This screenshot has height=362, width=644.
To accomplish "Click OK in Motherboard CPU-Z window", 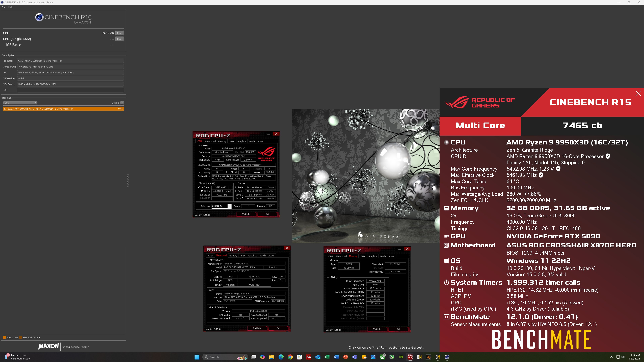I will [x=278, y=328].
